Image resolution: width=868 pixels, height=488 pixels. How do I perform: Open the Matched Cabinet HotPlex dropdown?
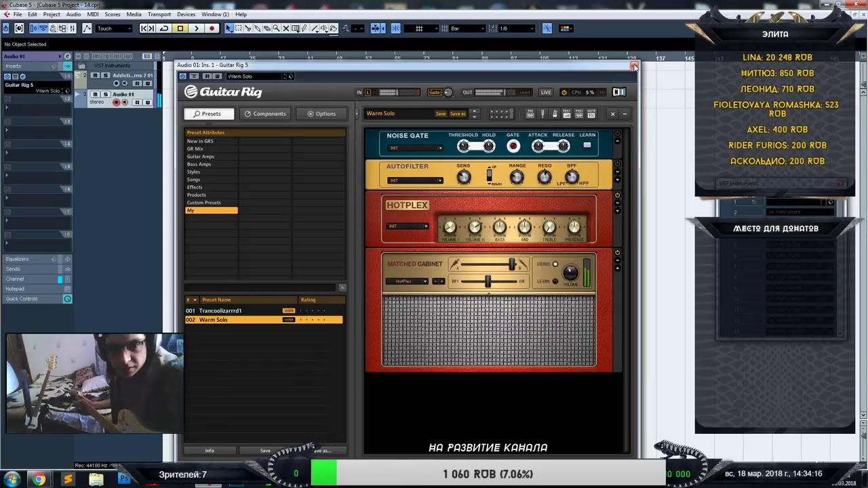click(408, 281)
